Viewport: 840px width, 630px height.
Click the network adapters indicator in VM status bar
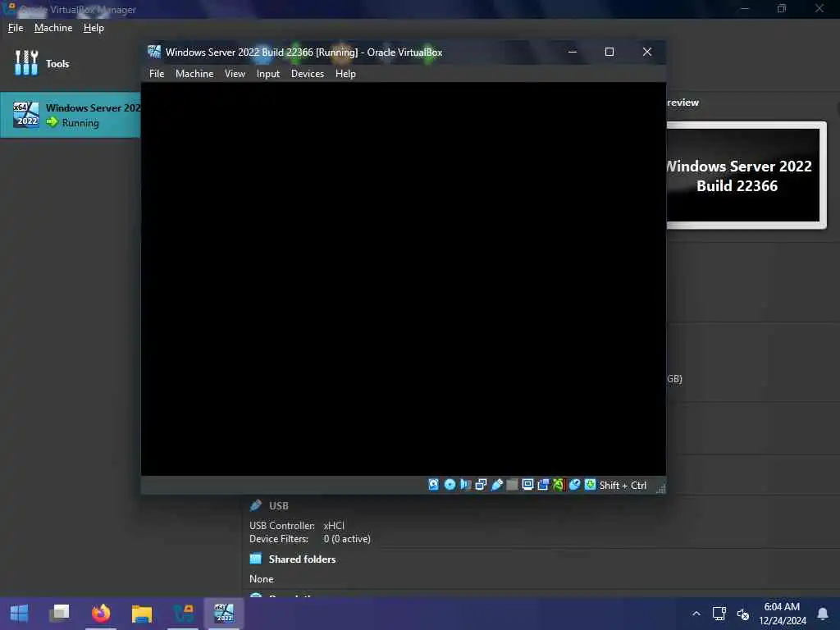[x=481, y=485]
